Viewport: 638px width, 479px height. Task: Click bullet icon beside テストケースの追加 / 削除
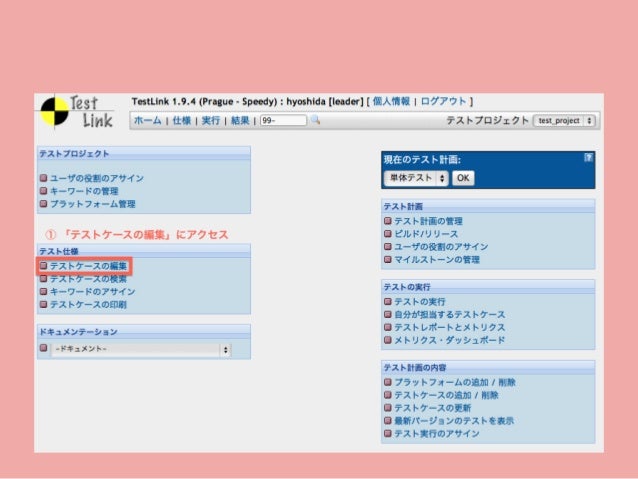[x=388, y=395]
